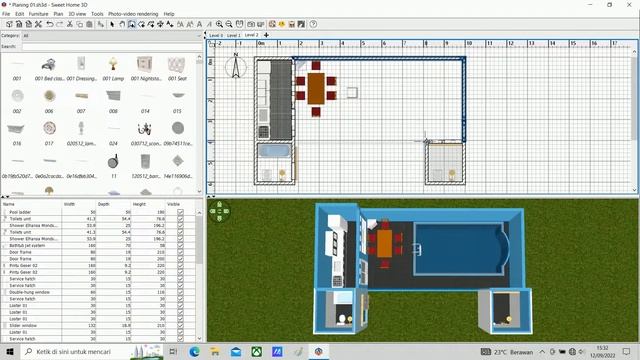Click the yellow round plugin icon
640x360 pixels.
tap(282, 24)
